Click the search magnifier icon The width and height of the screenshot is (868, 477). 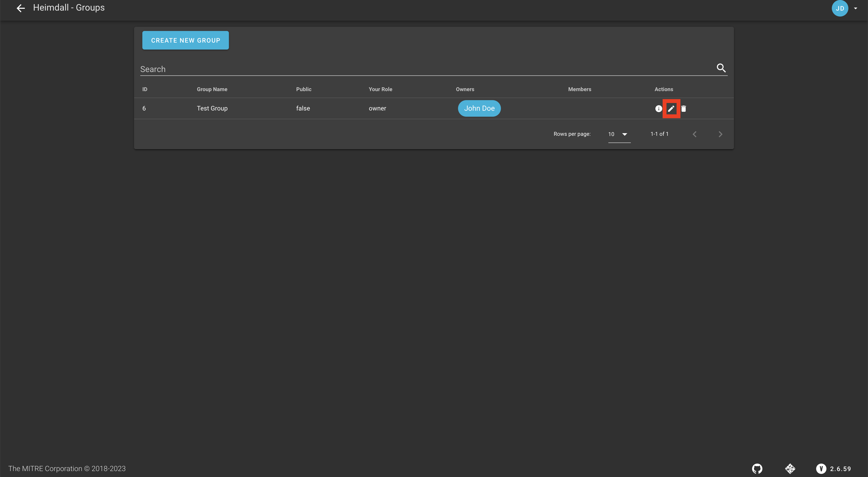(721, 68)
